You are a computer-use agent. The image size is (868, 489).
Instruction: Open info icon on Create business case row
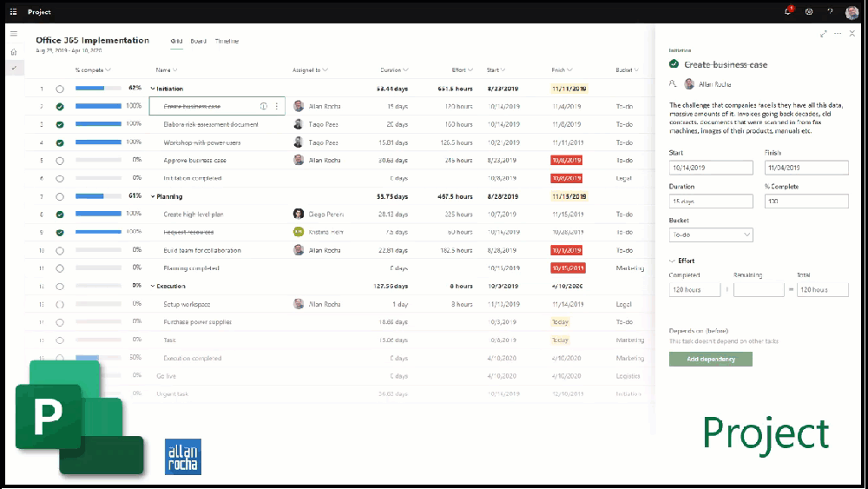tap(264, 106)
